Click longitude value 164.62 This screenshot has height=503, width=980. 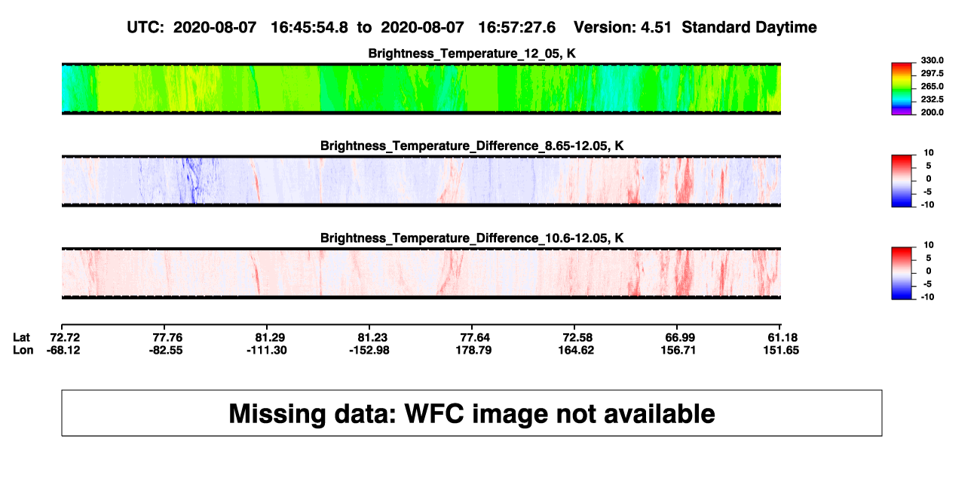pyautogui.click(x=574, y=350)
